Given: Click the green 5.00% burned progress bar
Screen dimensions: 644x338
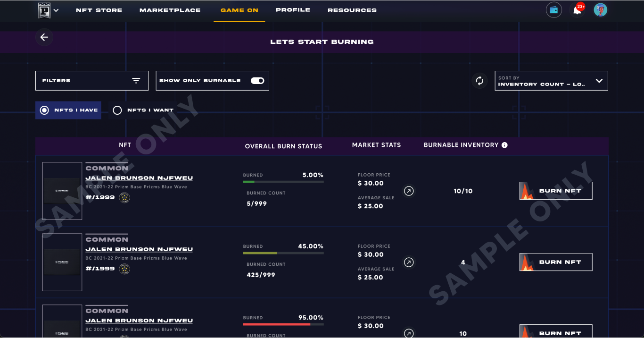Looking at the screenshot, I should (283, 182).
